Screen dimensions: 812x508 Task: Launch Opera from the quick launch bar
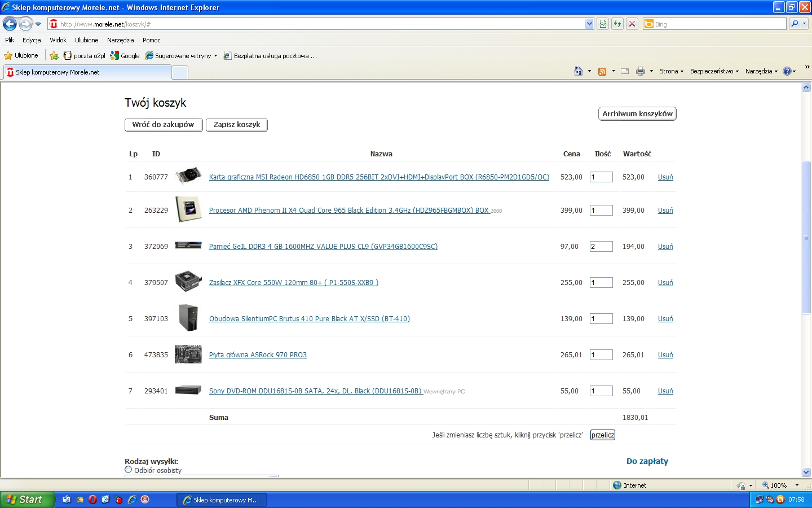[x=92, y=500]
